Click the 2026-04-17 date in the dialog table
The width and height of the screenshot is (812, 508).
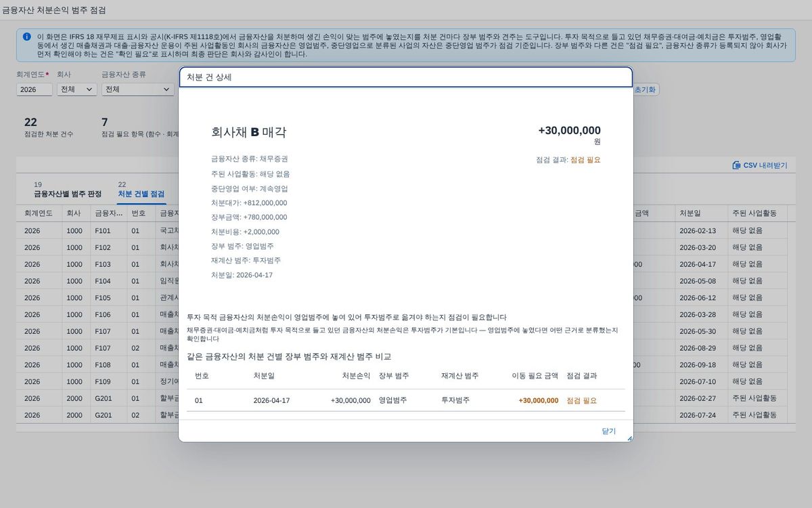[x=271, y=400]
